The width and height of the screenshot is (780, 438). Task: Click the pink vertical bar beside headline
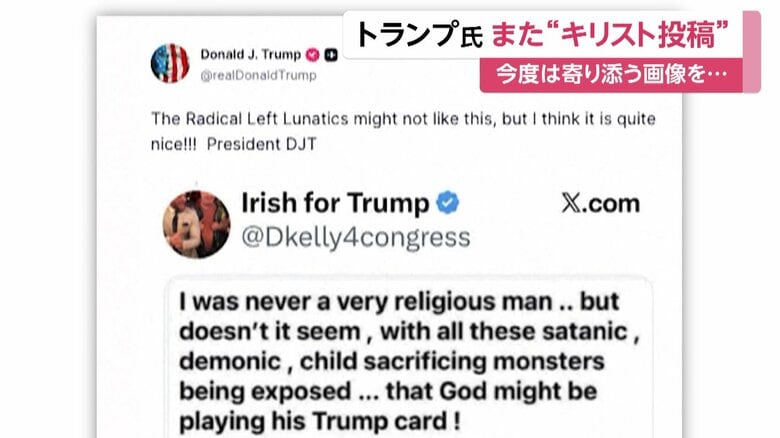[x=752, y=51]
